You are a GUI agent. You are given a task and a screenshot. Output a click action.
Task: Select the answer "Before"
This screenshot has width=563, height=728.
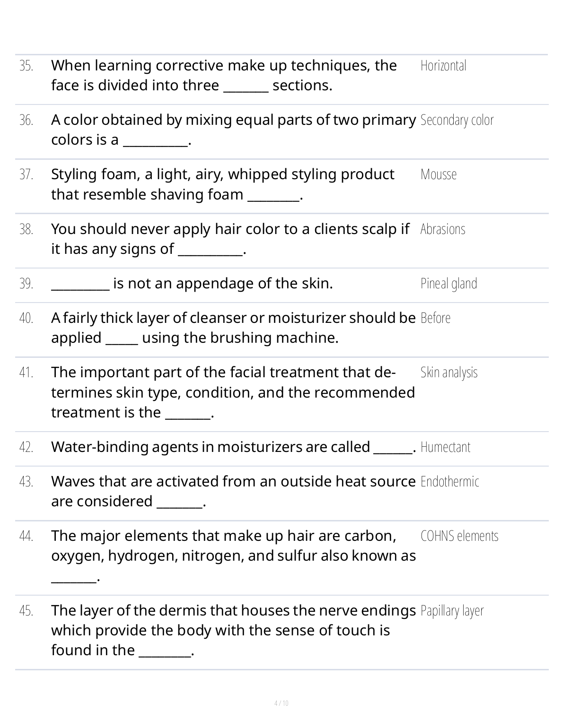click(x=435, y=318)
